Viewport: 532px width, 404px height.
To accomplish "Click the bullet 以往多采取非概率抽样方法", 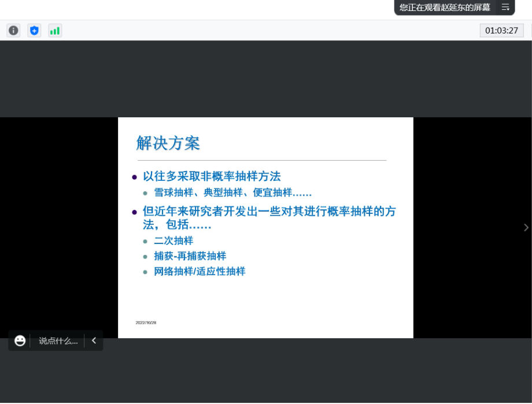I will [x=212, y=176].
